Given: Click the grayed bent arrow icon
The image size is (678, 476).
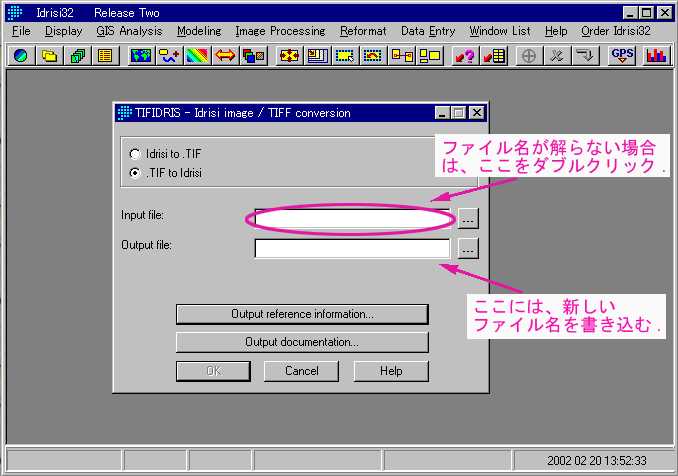Looking at the screenshot, I should (585, 56).
